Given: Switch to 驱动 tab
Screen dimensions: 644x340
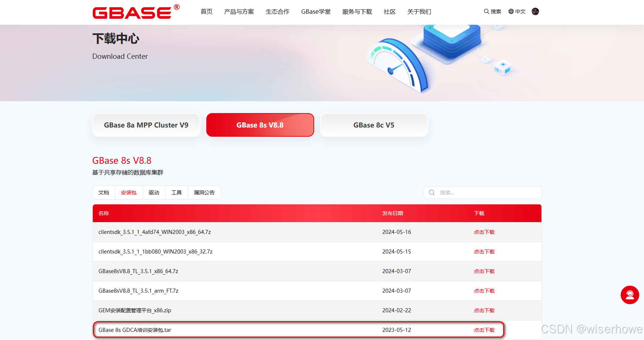Looking at the screenshot, I should tap(154, 193).
